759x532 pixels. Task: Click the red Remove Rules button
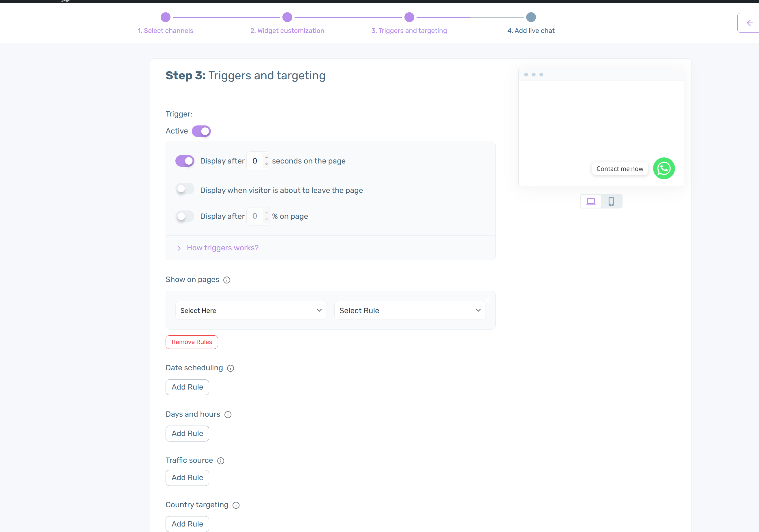pos(191,342)
